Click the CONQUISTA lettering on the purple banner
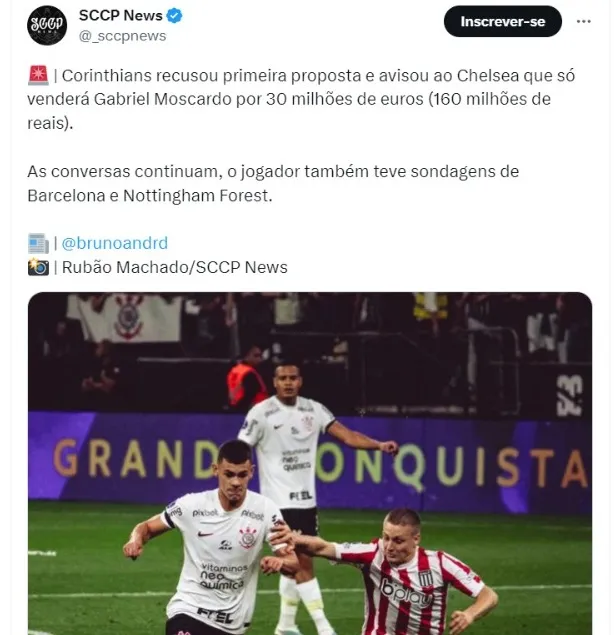 coord(452,466)
